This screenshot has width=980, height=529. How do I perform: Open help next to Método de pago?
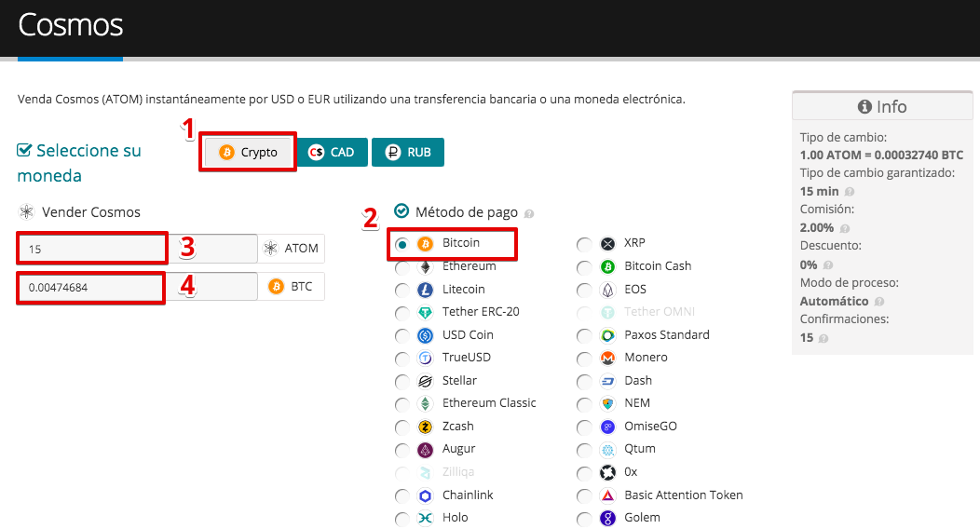click(529, 214)
